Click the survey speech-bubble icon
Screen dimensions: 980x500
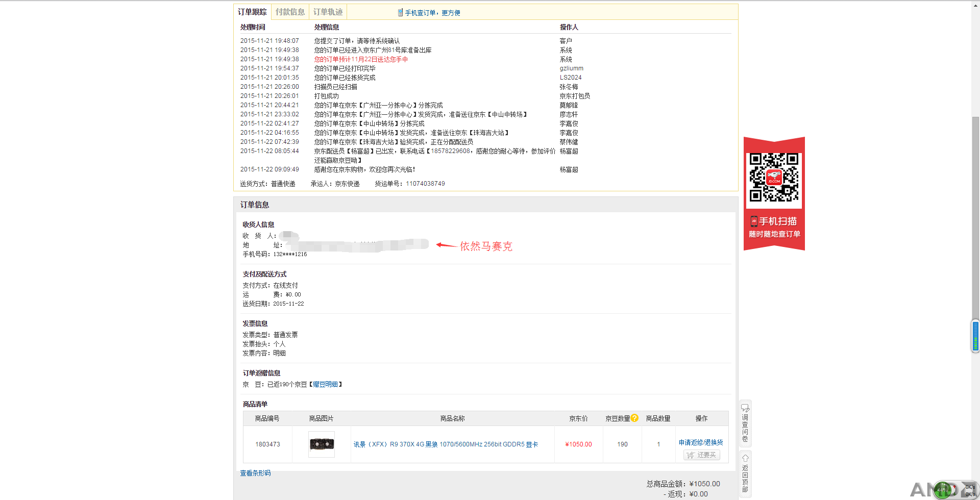click(745, 408)
